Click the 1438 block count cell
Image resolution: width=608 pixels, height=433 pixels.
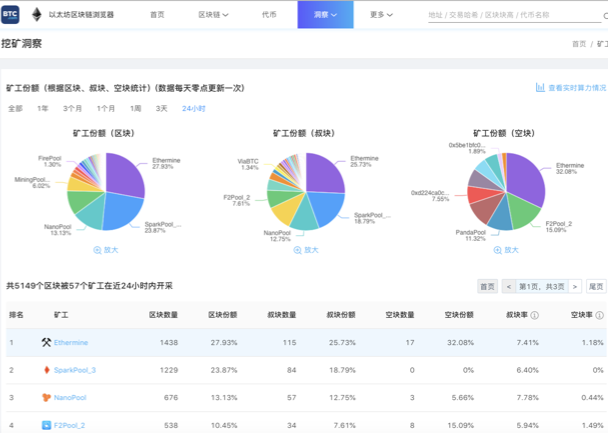click(169, 343)
